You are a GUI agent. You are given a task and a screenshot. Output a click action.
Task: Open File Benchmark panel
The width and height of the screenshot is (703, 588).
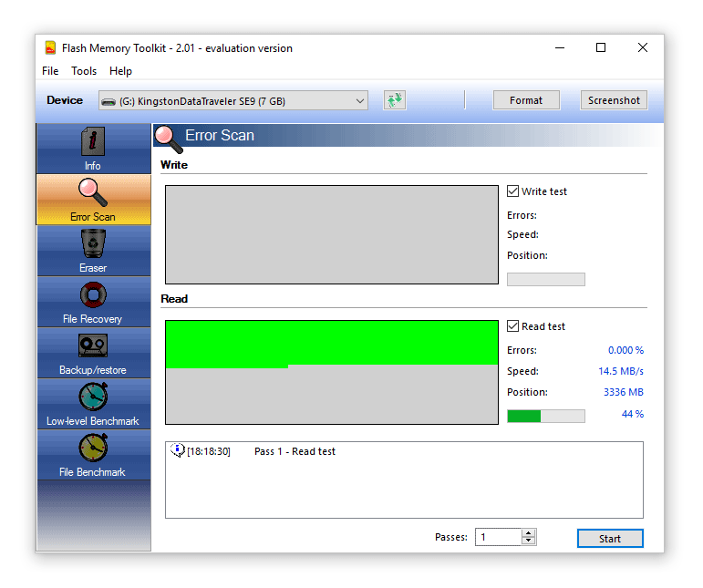coord(93,455)
